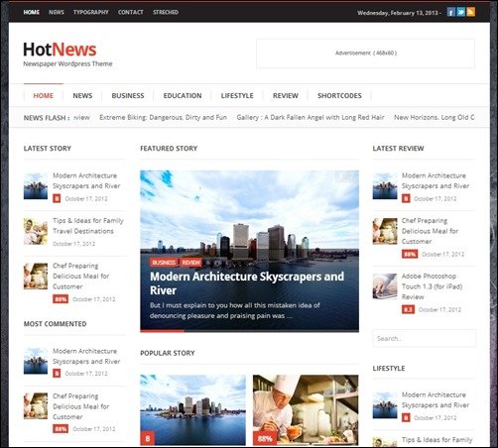Open Lifestyle Modern Architecture title
Image resolution: width=498 pixels, height=448 pixels.
[x=436, y=400]
